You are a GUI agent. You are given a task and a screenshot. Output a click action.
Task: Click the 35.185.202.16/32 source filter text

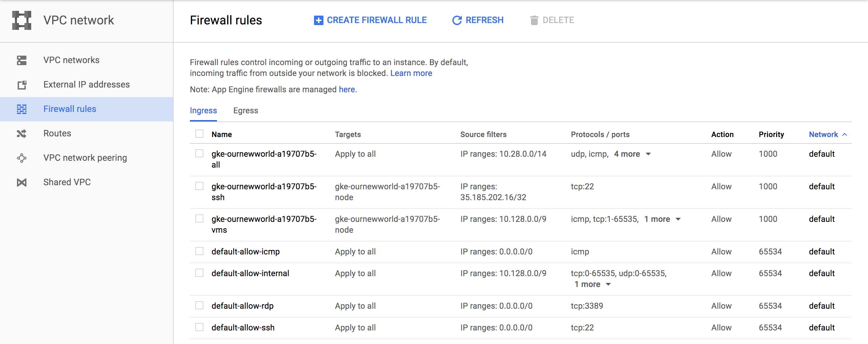point(493,197)
